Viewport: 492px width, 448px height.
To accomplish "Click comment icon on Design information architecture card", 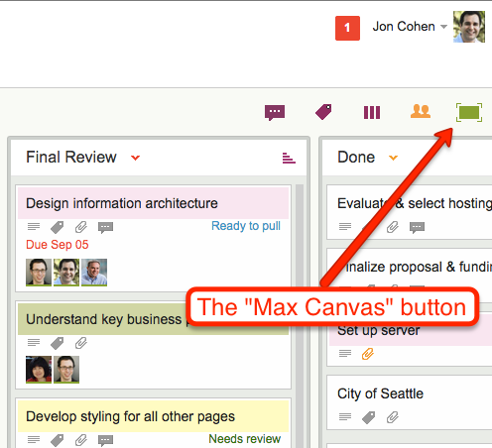I will [105, 227].
